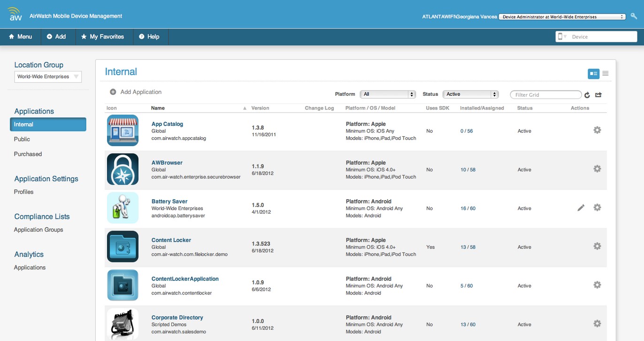Click the AirWatch logo icon
This screenshot has width=644, height=341.
15,14
